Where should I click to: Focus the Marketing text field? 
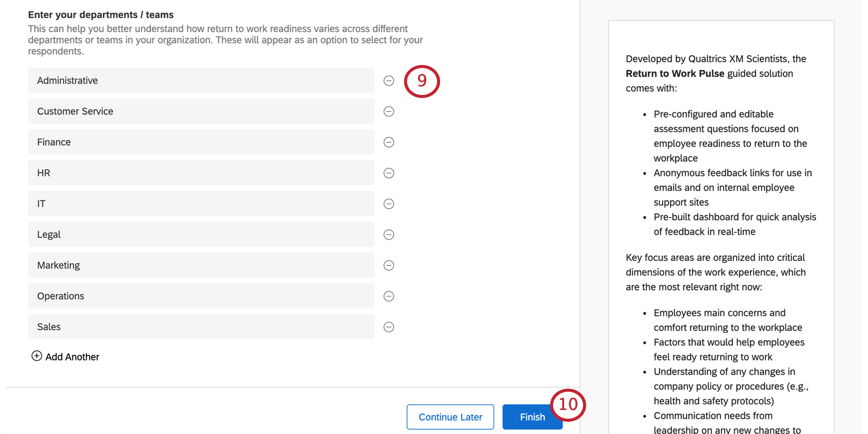tap(201, 266)
